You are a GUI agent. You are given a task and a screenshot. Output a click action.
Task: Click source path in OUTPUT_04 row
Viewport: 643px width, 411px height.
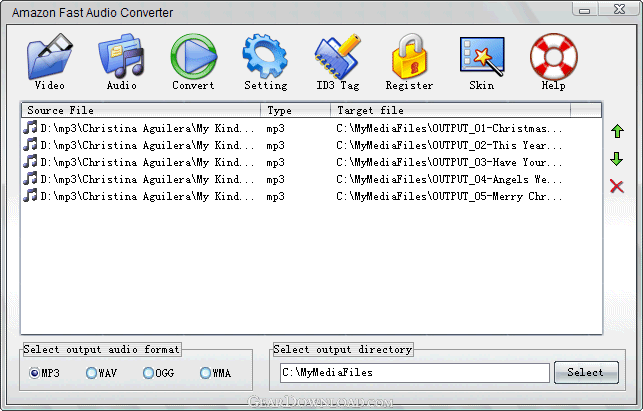(x=147, y=179)
